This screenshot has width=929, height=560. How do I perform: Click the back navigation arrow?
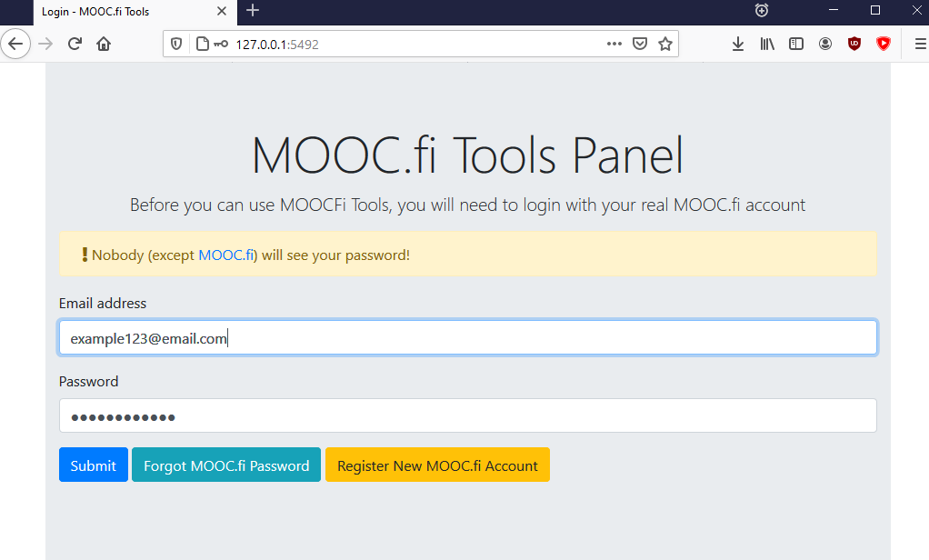pos(15,44)
